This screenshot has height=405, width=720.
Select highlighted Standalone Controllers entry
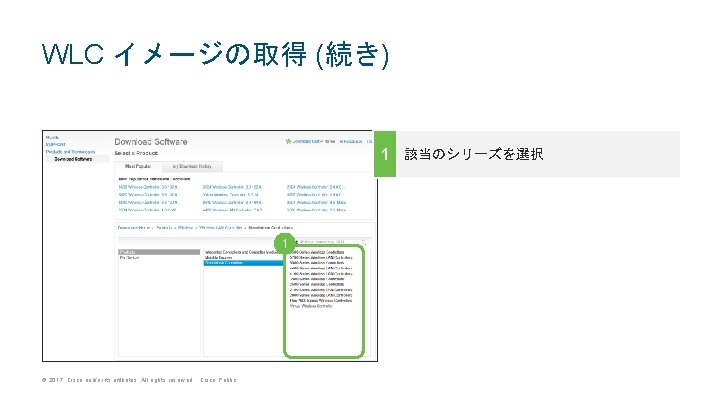[x=243, y=263]
